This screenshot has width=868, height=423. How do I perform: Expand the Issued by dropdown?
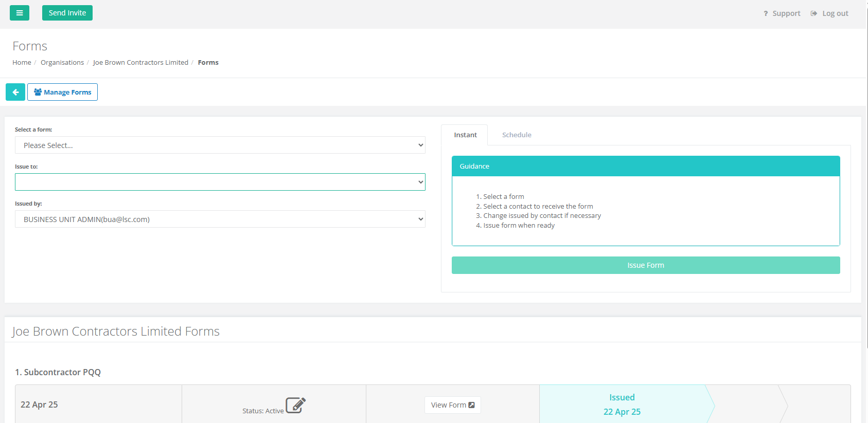220,219
